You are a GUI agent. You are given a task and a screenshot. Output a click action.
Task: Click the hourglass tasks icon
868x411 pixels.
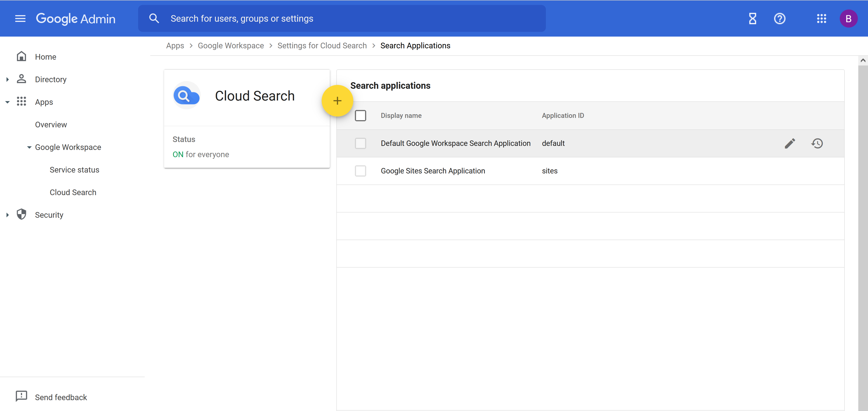pos(752,19)
